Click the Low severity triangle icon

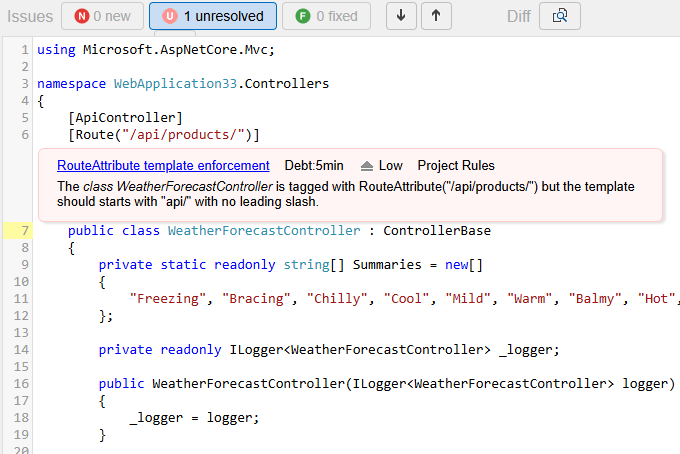tap(367, 166)
